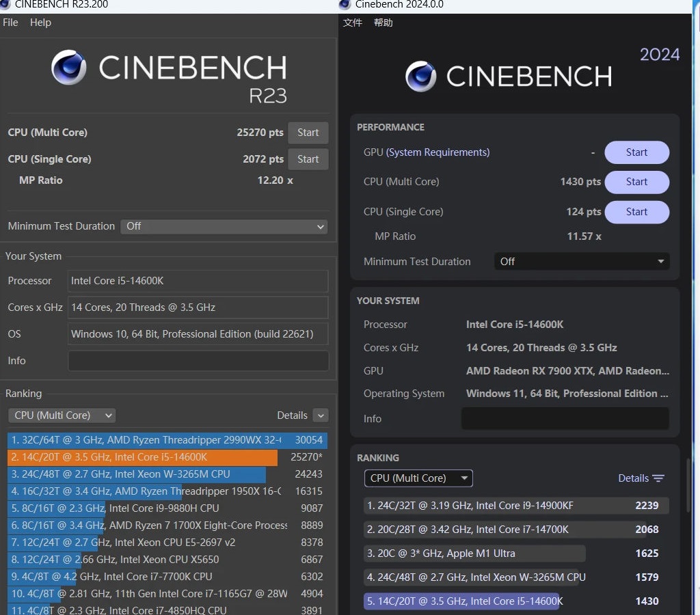Click R23 multi core score 25270 pts

pyautogui.click(x=260, y=133)
